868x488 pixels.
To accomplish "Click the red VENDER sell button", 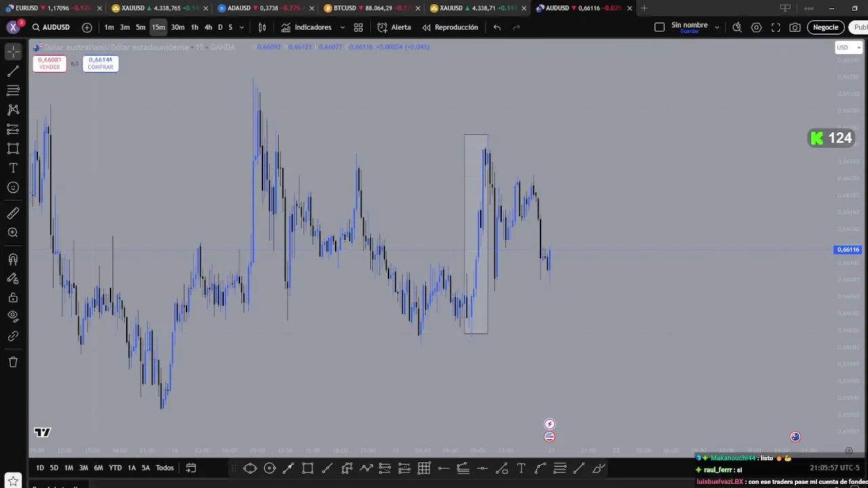I will coord(50,63).
